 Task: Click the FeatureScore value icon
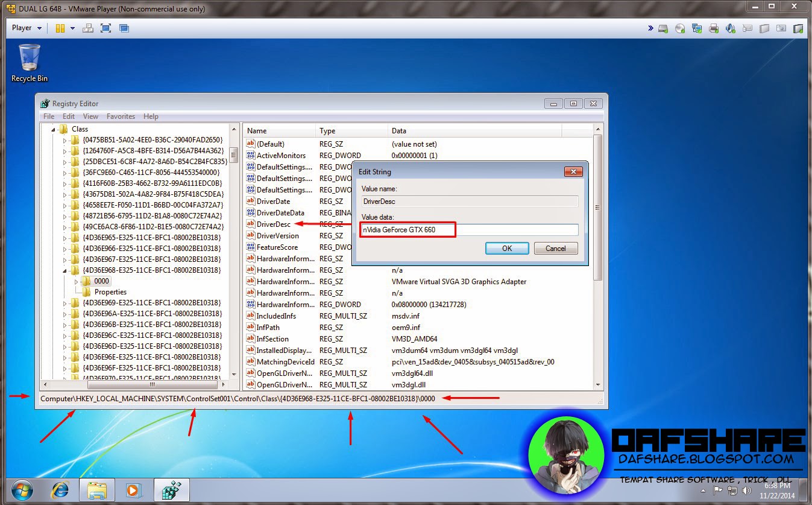click(x=251, y=247)
